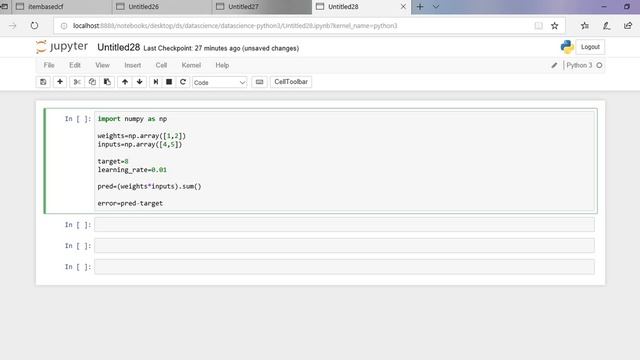Click the Python 3 kernel name
Image resolution: width=640 pixels, height=360 pixels.
[579, 65]
